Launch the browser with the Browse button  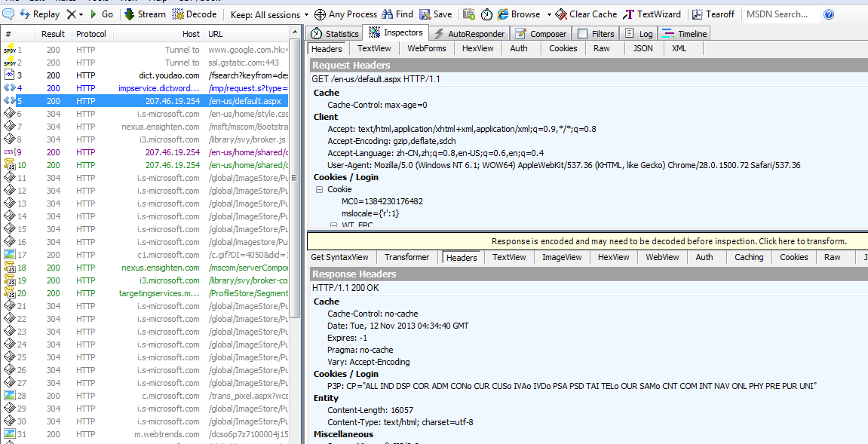[x=519, y=14]
